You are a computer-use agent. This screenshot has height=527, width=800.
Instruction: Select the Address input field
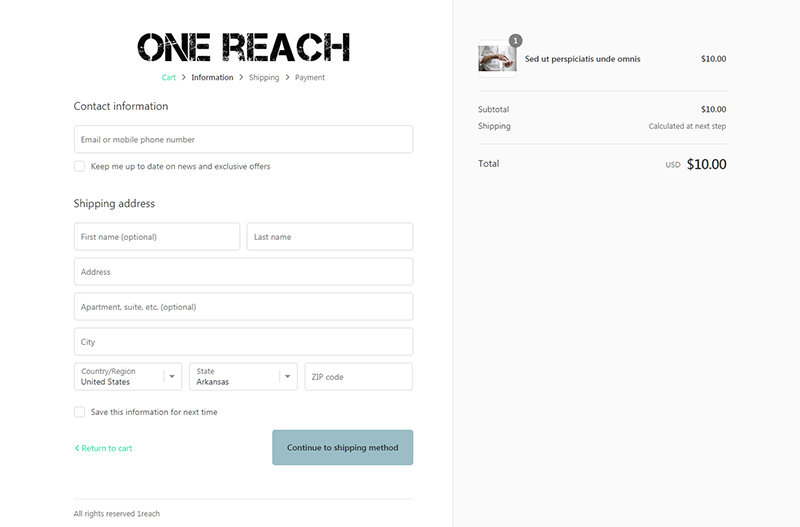[243, 272]
